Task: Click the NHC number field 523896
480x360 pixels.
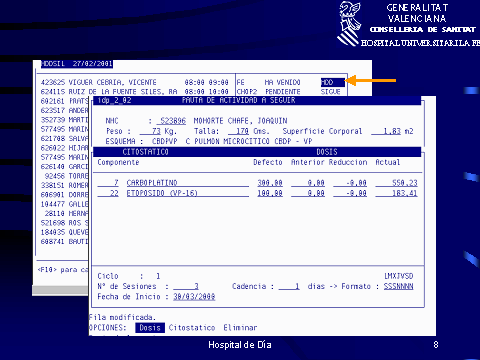Action: [x=172, y=121]
